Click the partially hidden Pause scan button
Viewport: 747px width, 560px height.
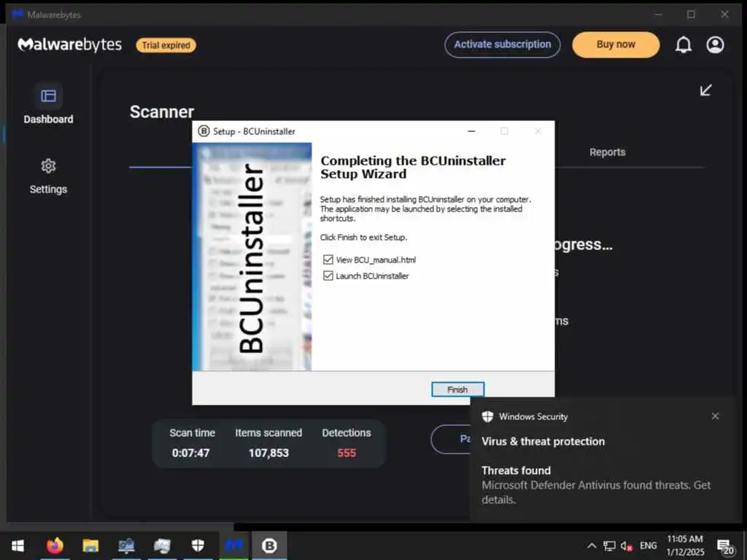click(450, 438)
